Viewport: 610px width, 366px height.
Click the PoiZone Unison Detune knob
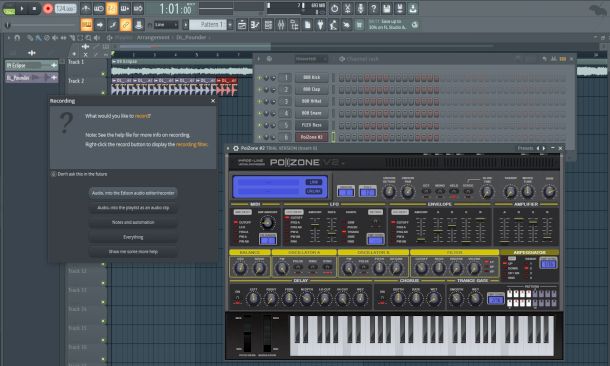coord(389,191)
